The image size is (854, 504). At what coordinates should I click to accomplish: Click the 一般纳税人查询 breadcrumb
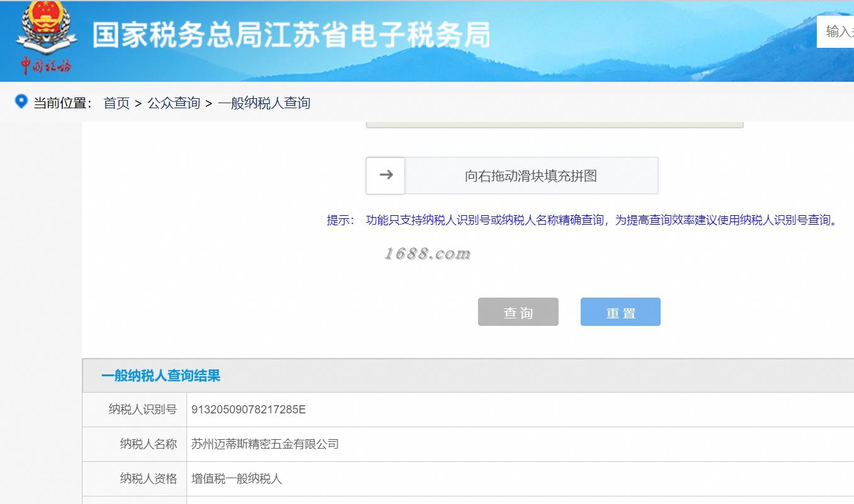265,103
